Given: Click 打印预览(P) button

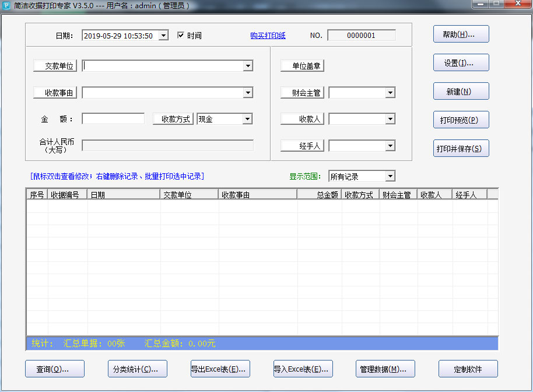Looking at the screenshot, I should (x=461, y=120).
